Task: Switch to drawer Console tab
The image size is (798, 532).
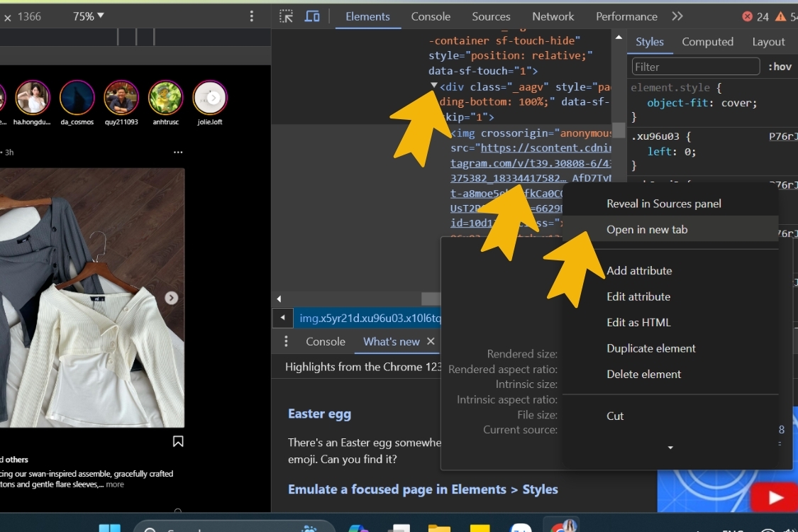Action: (x=325, y=342)
